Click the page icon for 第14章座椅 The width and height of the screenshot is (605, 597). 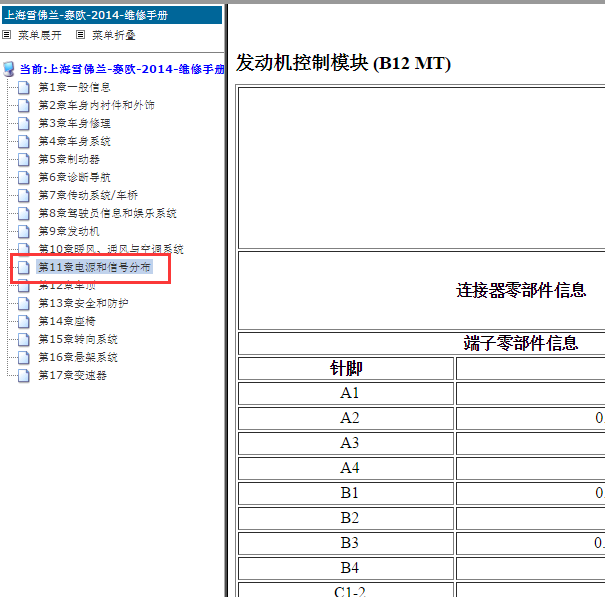click(24, 321)
